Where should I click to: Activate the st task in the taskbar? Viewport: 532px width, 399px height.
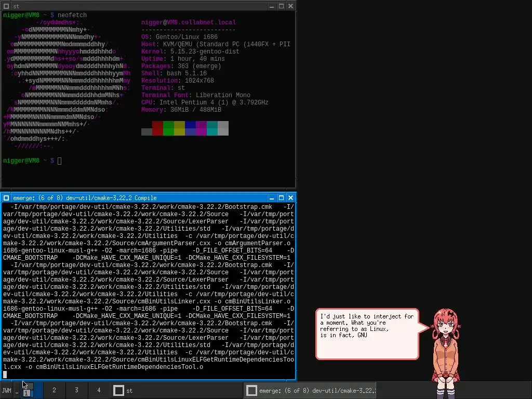pos(178,391)
